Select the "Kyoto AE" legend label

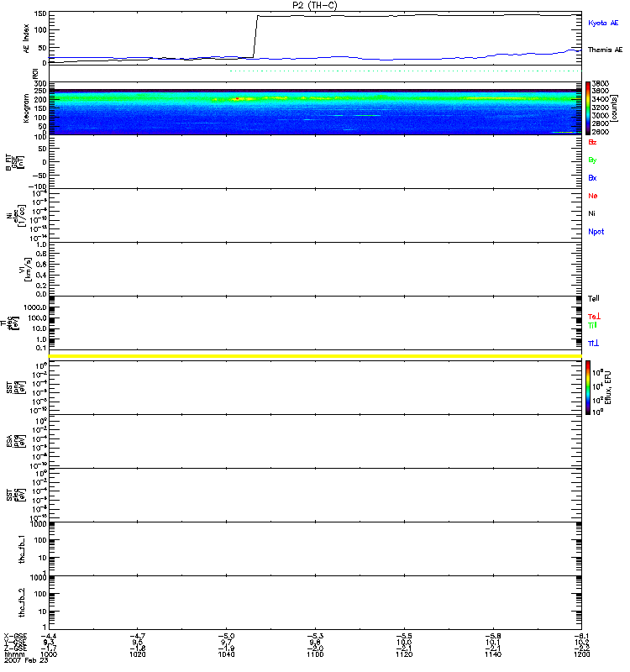(603, 23)
